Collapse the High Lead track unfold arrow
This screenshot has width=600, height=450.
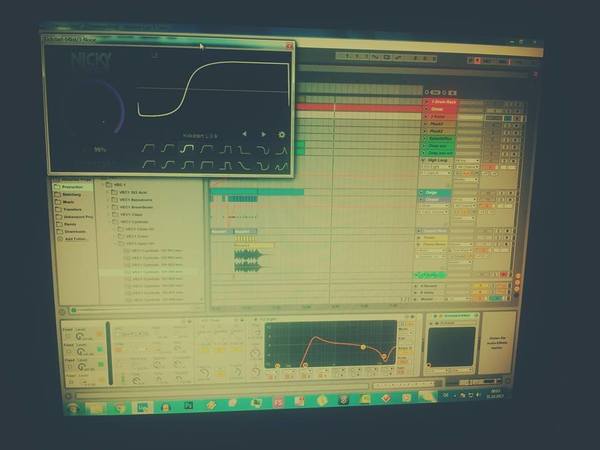click(424, 160)
